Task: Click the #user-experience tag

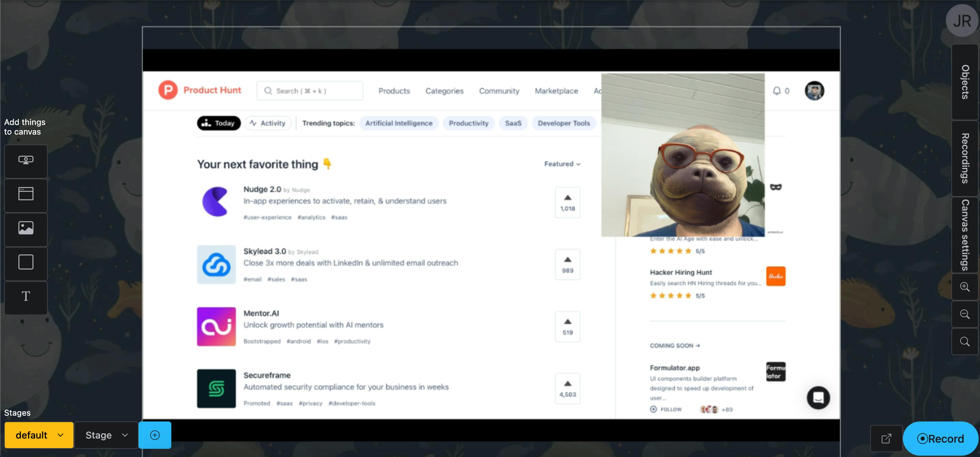Action: point(268,218)
